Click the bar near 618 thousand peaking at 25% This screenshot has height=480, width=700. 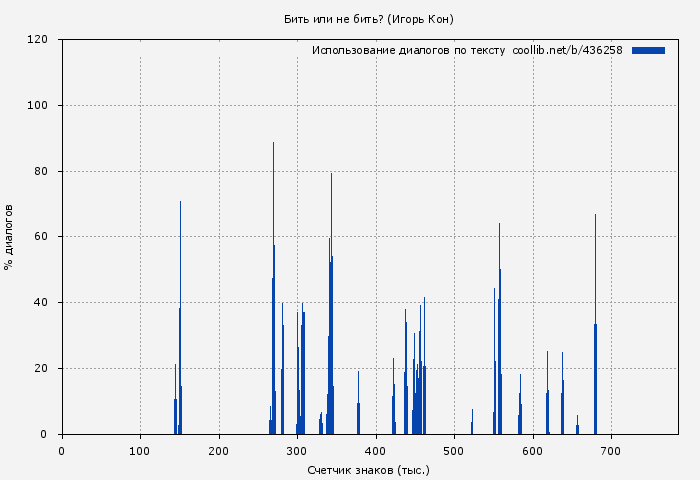547,400
